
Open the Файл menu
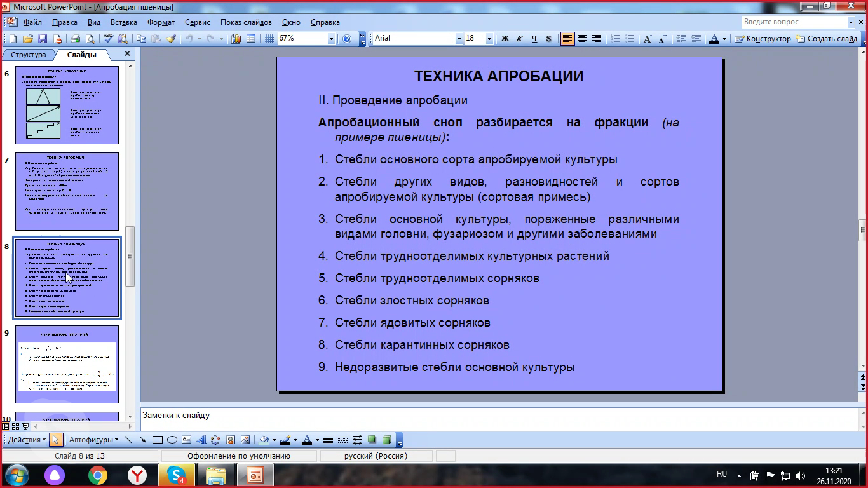coord(32,22)
